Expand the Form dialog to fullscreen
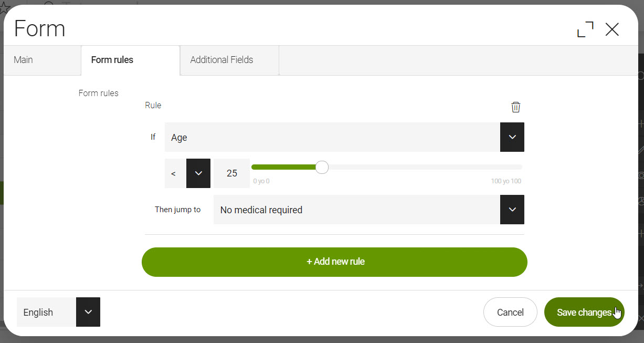The image size is (644, 343). coord(585,29)
